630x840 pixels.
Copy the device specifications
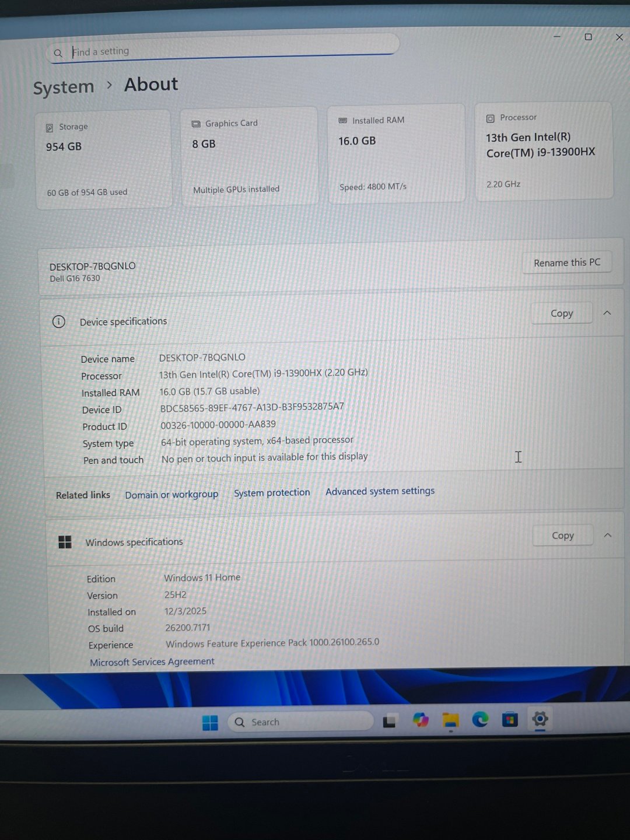[562, 313]
